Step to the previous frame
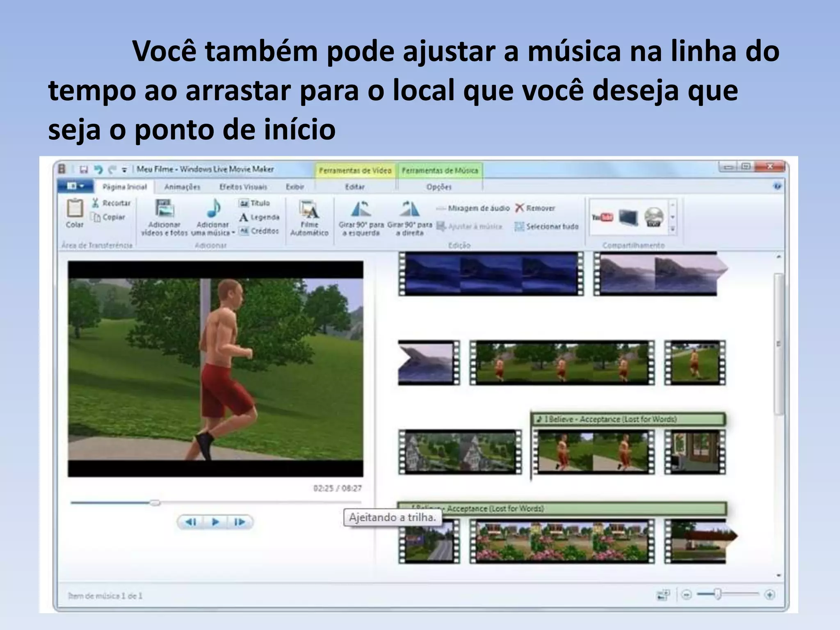This screenshot has width=840, height=630. click(x=191, y=522)
